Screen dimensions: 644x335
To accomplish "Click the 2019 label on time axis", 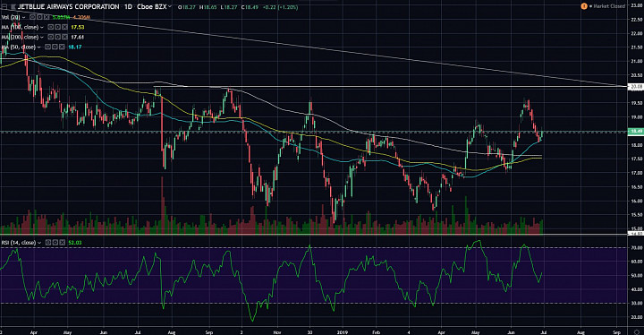I will click(342, 331).
